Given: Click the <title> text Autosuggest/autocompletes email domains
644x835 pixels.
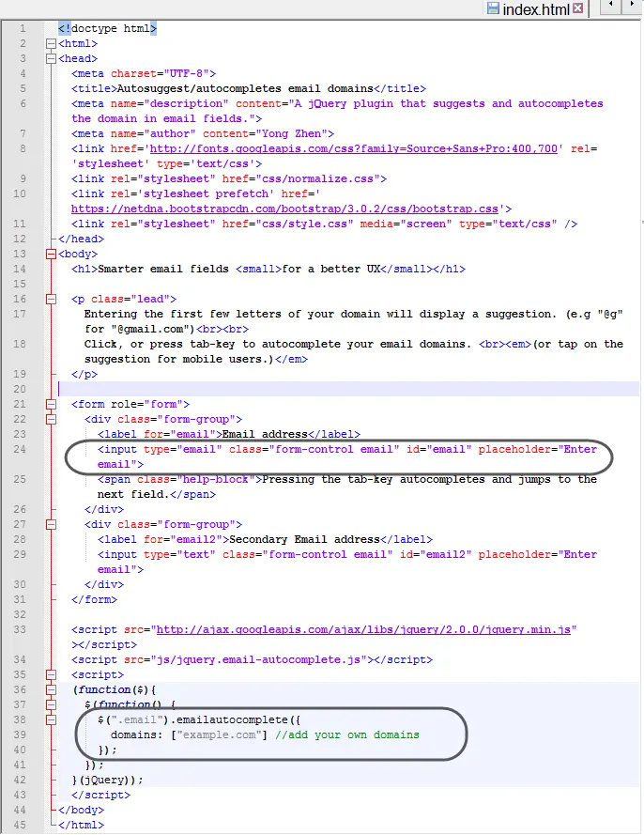Looking at the screenshot, I should click(x=245, y=88).
